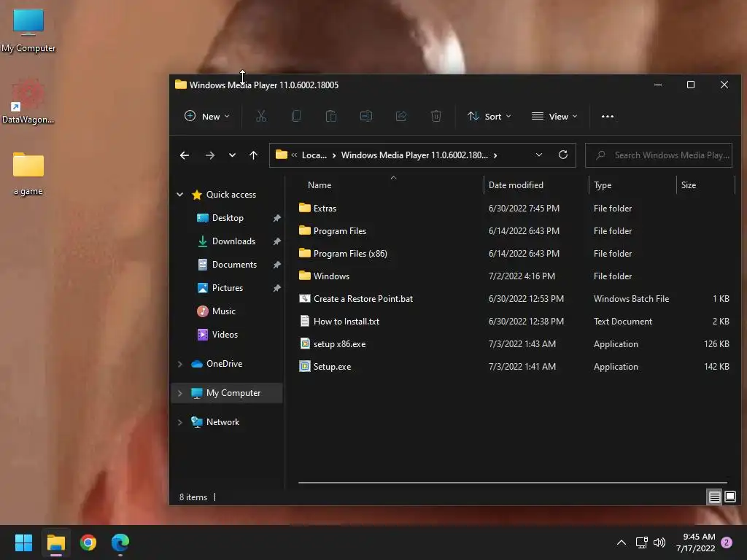
Task: Select the My Computer desktop icon
Action: [x=28, y=30]
